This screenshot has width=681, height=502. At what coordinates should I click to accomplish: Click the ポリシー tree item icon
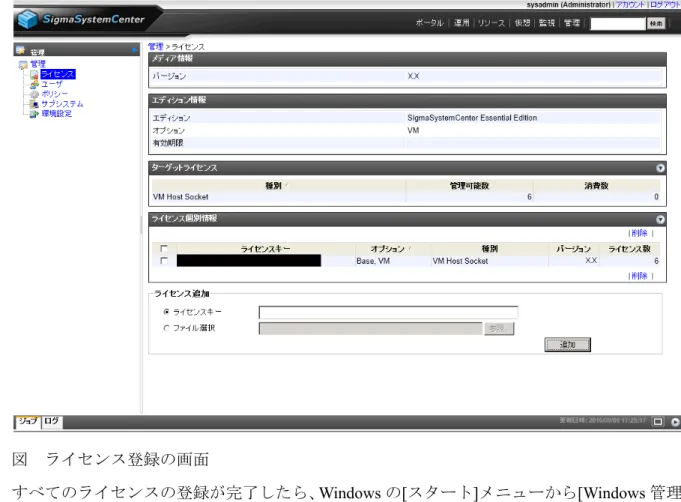tap(34, 94)
